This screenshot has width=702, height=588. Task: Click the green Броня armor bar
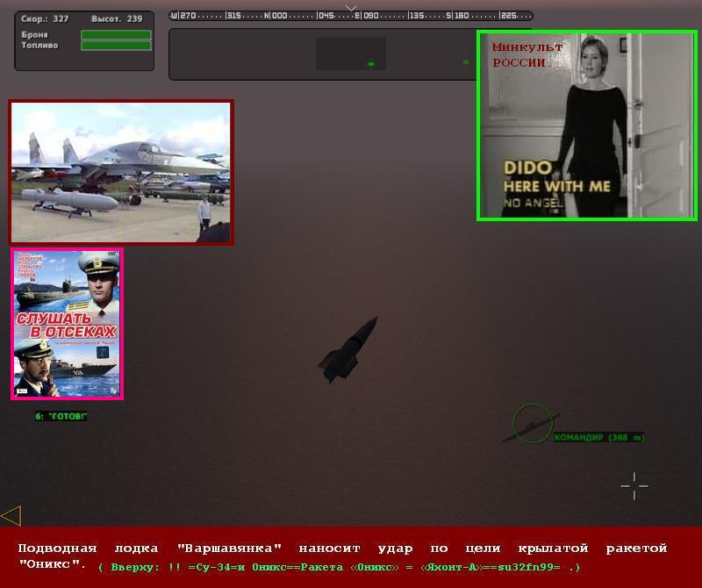click(x=116, y=35)
